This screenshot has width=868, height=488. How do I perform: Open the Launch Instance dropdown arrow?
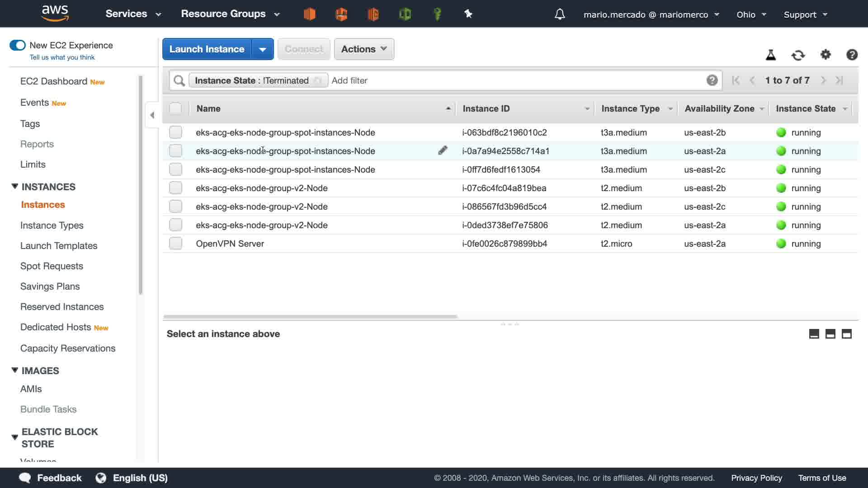262,49
